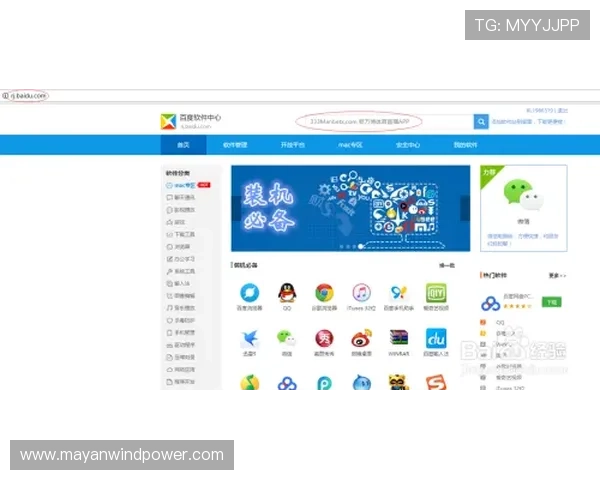The image size is (600, 480).
Task: Open the Weibo desktop icon
Action: coord(361,338)
